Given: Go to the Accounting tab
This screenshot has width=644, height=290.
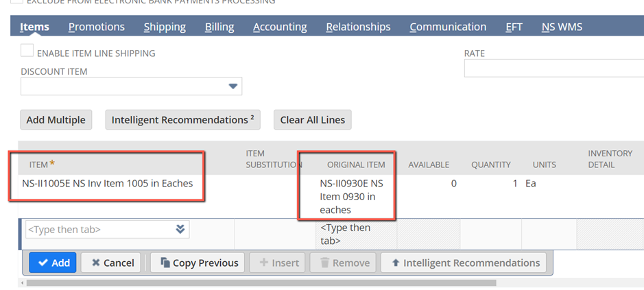Looking at the screenshot, I should click(x=279, y=27).
